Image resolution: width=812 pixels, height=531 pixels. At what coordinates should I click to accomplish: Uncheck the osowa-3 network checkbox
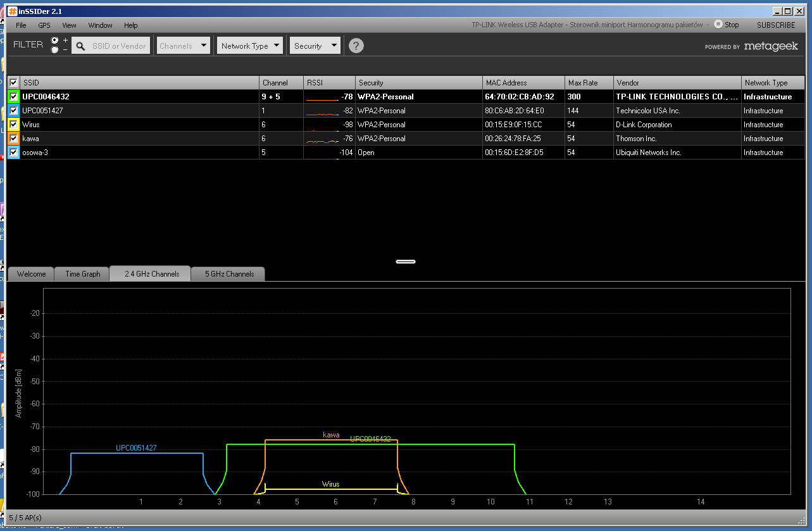[13, 152]
